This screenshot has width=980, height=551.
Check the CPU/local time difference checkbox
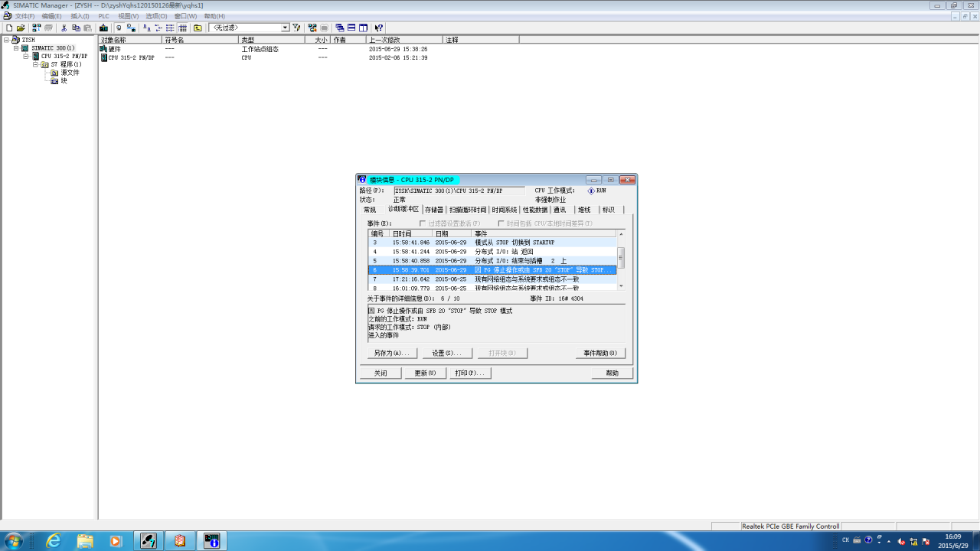tap(501, 223)
